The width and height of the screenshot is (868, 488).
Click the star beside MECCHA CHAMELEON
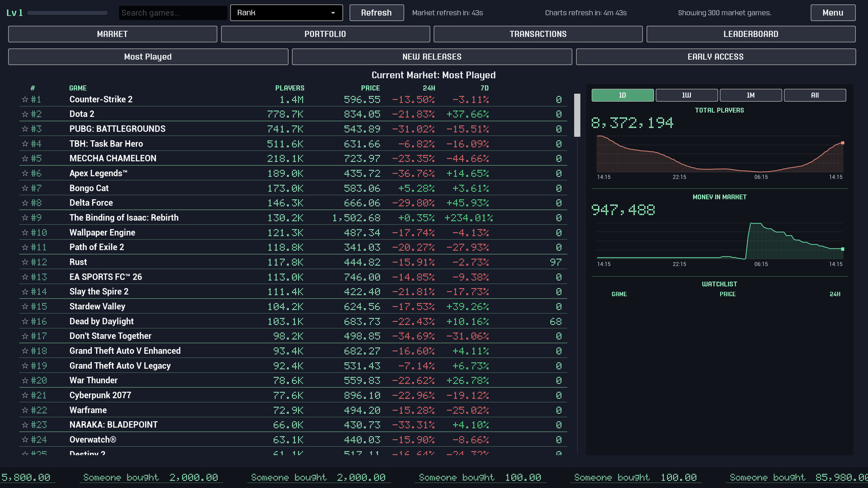point(25,159)
